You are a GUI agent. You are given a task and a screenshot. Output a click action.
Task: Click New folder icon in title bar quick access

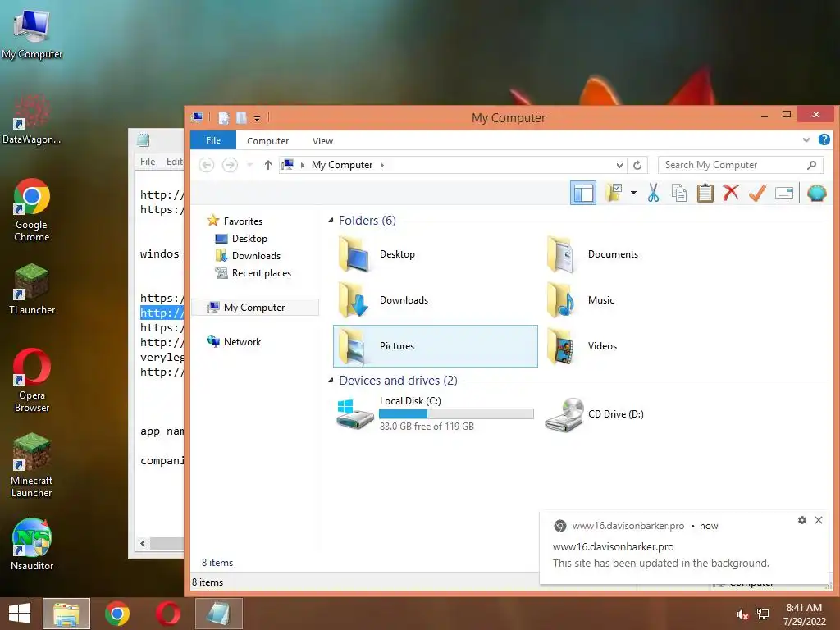pyautogui.click(x=242, y=118)
